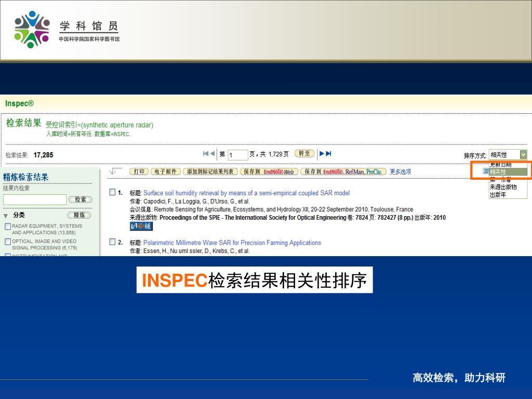532x399 pixels.
Task: Click the page number input field
Action: tap(238, 155)
